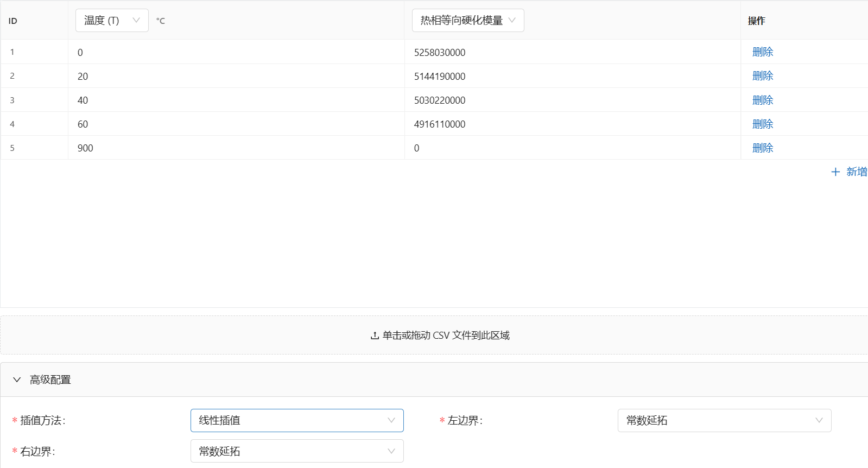The image size is (868, 468).
Task: Click the CSV upload drop area
Action: click(434, 335)
